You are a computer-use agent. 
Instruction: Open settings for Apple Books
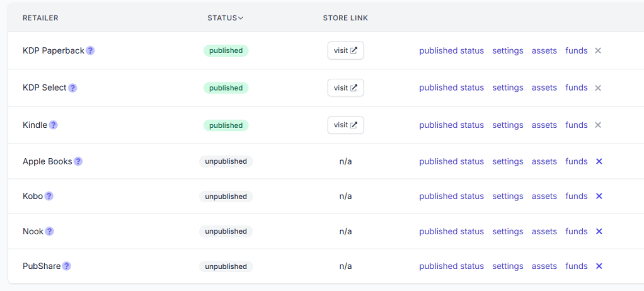(x=507, y=161)
